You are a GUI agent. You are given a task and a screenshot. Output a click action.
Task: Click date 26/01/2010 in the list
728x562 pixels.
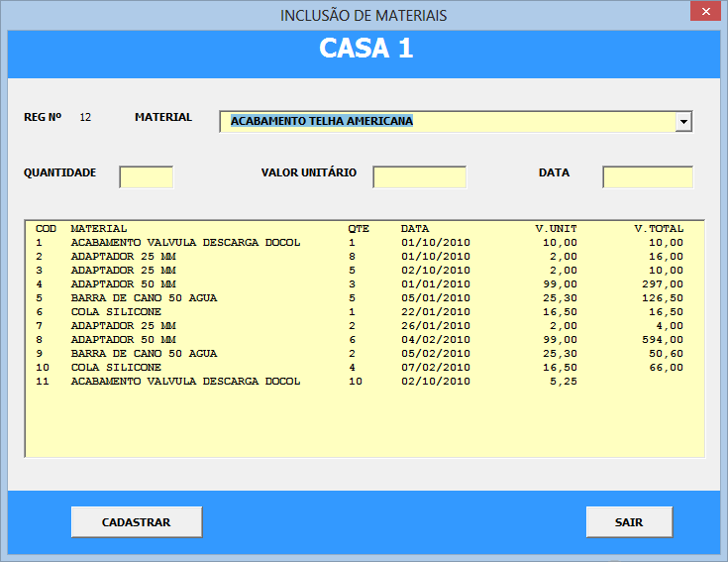tap(436, 326)
